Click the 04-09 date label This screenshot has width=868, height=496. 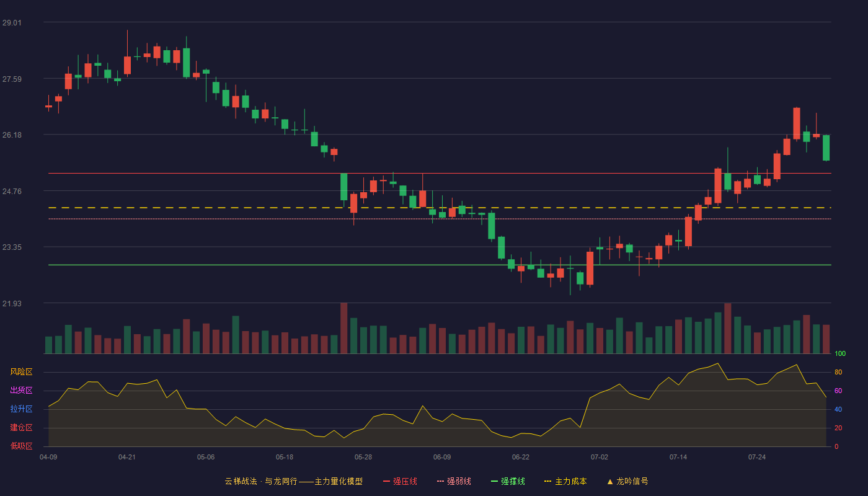click(48, 457)
